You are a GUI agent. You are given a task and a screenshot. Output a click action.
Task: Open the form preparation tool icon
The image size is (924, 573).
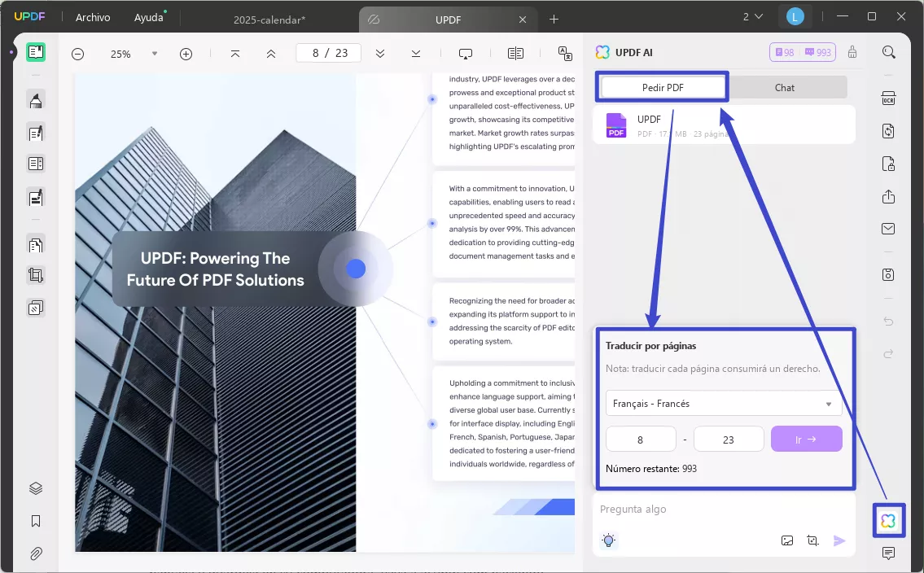click(x=35, y=164)
